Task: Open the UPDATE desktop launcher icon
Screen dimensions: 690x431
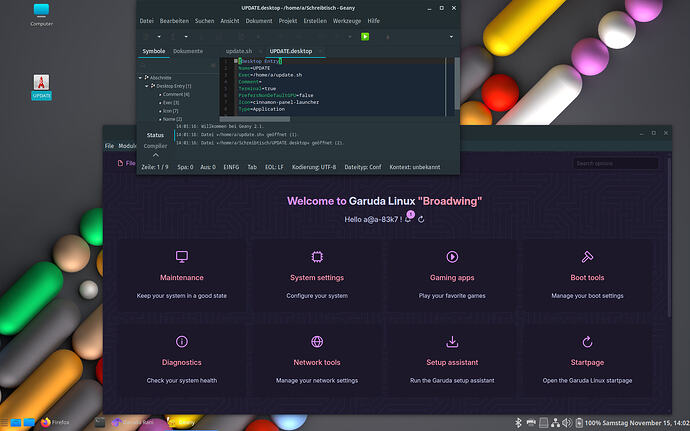Action: click(42, 83)
